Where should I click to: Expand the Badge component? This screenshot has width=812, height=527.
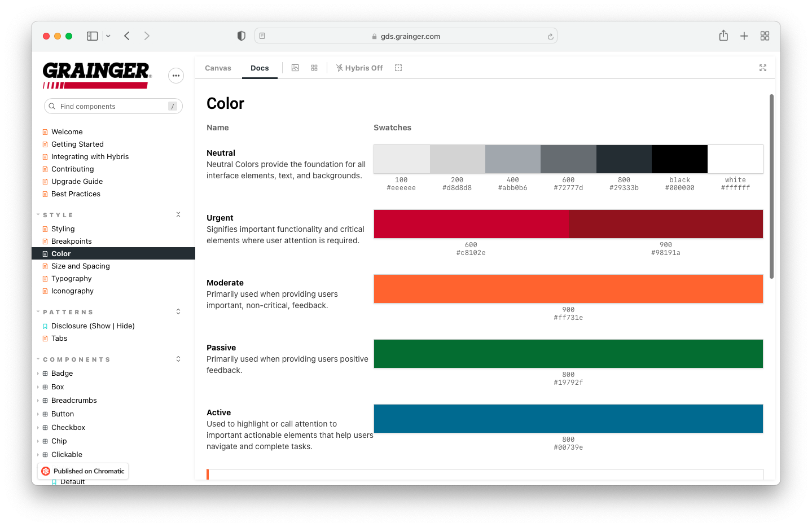coord(62,374)
